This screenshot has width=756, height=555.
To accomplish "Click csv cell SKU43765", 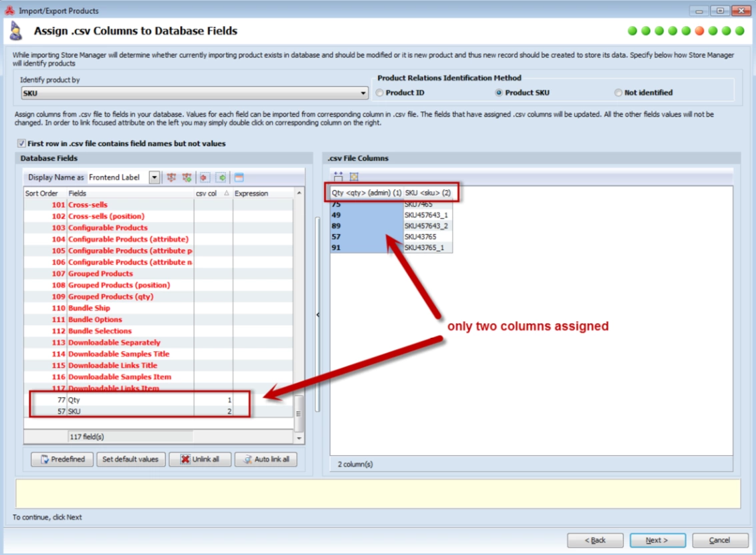I will click(427, 237).
